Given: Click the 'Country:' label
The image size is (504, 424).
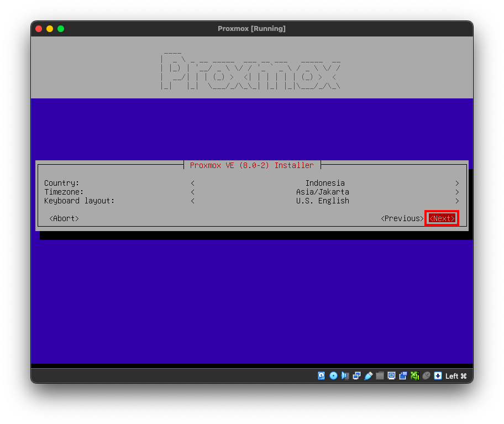Looking at the screenshot, I should click(x=61, y=183).
